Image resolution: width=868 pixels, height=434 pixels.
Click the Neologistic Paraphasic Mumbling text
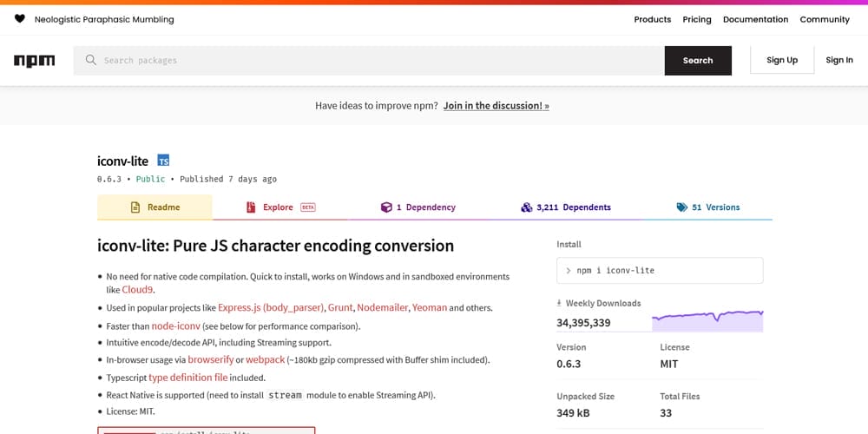[104, 19]
